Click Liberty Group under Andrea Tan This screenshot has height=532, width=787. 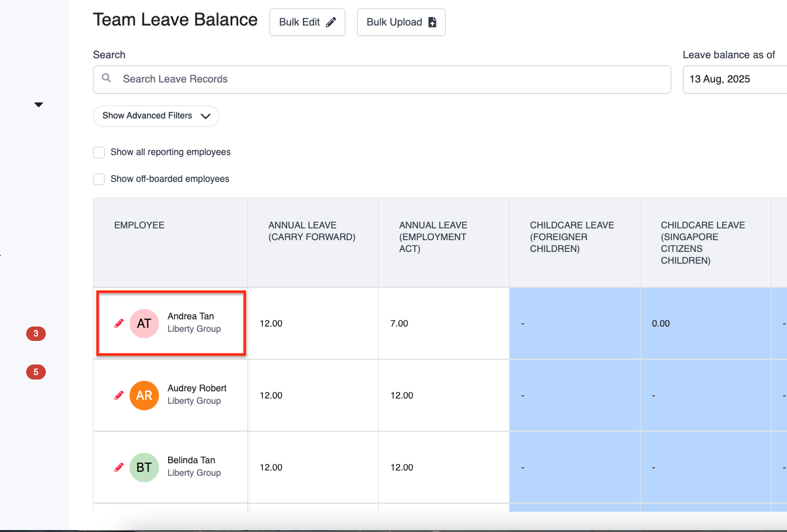[x=194, y=329]
